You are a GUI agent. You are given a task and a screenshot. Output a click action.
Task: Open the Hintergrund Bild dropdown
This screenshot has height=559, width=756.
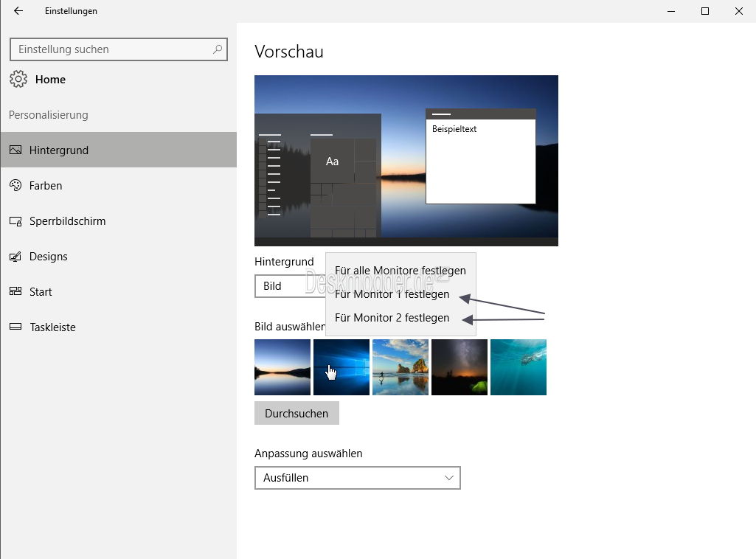pyautogui.click(x=289, y=286)
